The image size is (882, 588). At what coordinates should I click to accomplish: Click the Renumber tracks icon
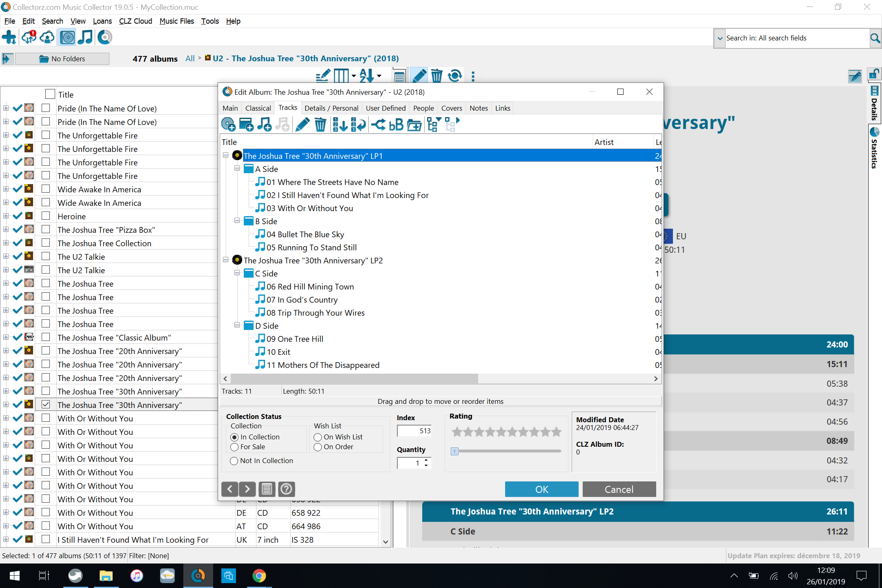pos(340,125)
